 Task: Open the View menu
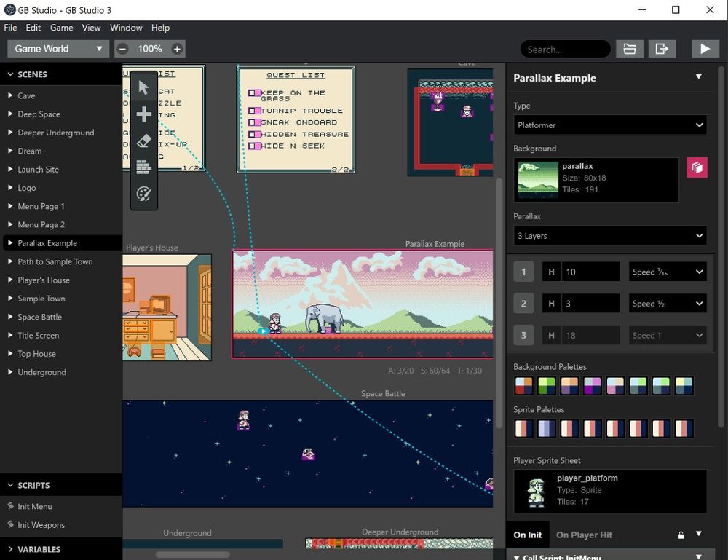click(x=91, y=28)
